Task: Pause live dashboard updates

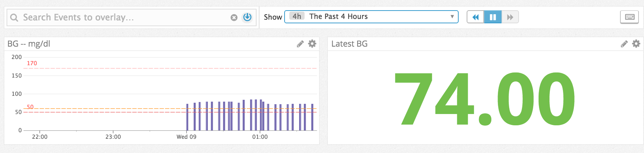Action: 493,17
